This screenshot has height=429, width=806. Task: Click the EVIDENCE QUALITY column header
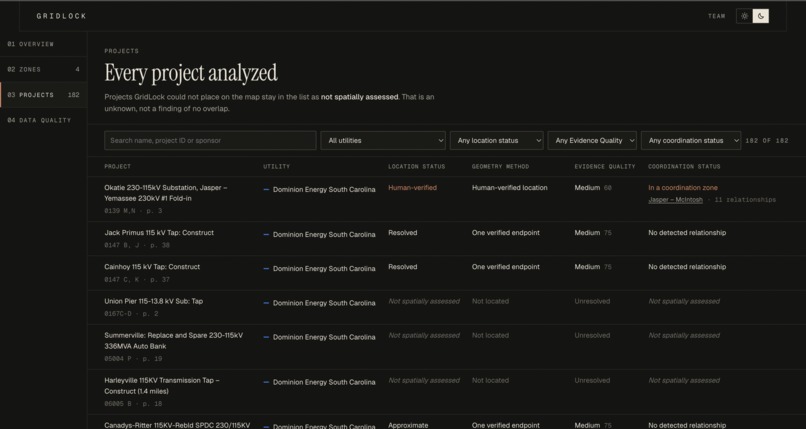pos(605,166)
